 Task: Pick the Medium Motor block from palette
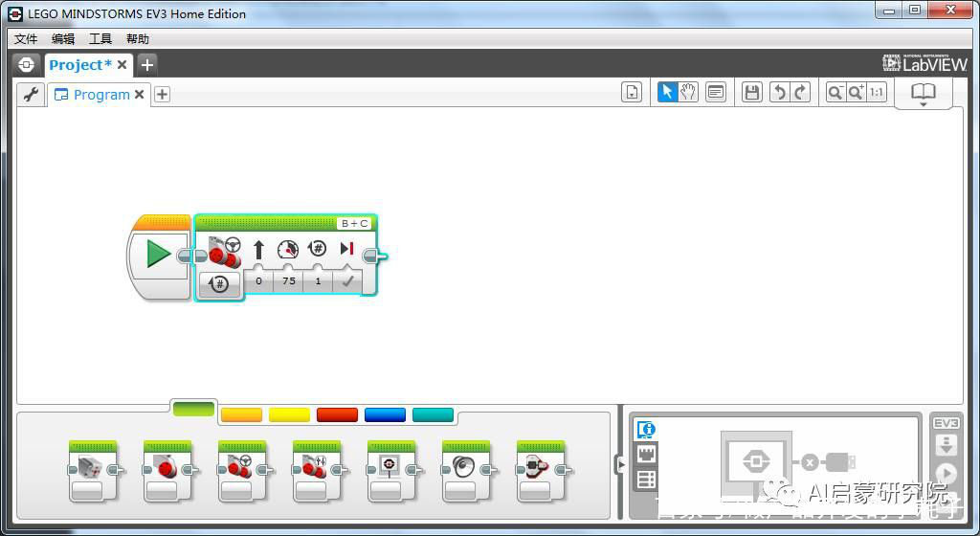click(93, 471)
